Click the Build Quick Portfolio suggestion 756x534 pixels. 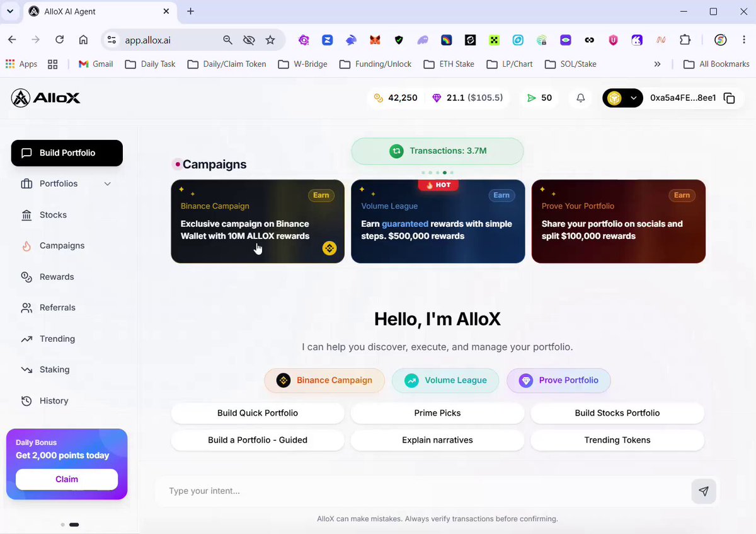(258, 413)
